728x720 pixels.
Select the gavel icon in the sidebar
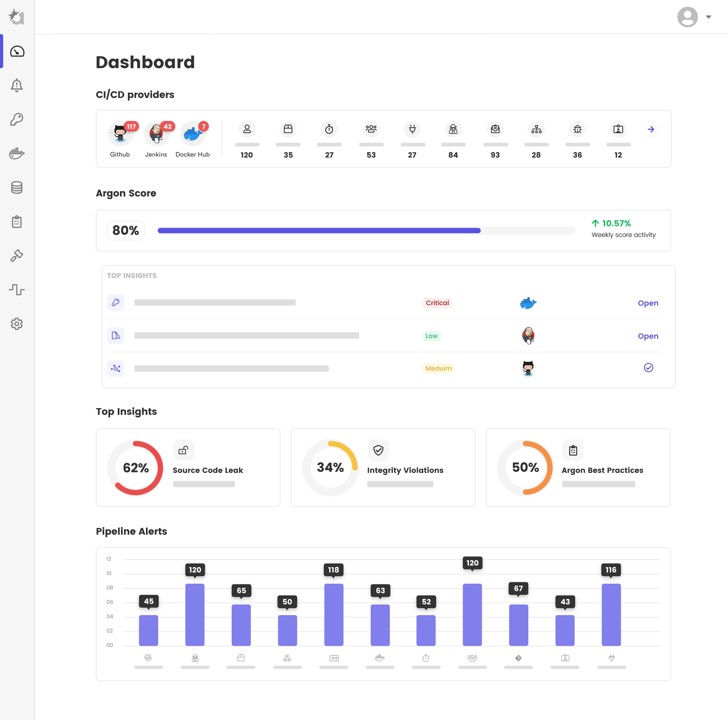coord(17,256)
